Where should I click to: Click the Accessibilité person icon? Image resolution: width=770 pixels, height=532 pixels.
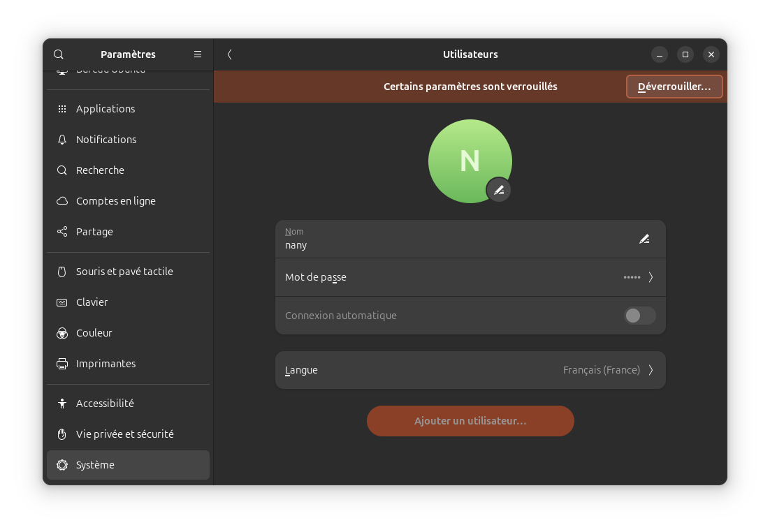pos(62,404)
